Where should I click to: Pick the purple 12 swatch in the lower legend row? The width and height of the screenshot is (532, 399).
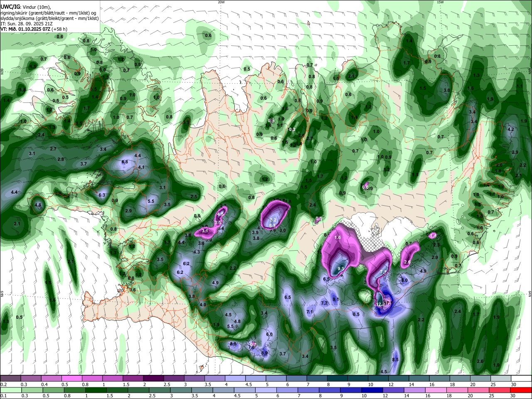point(393,390)
